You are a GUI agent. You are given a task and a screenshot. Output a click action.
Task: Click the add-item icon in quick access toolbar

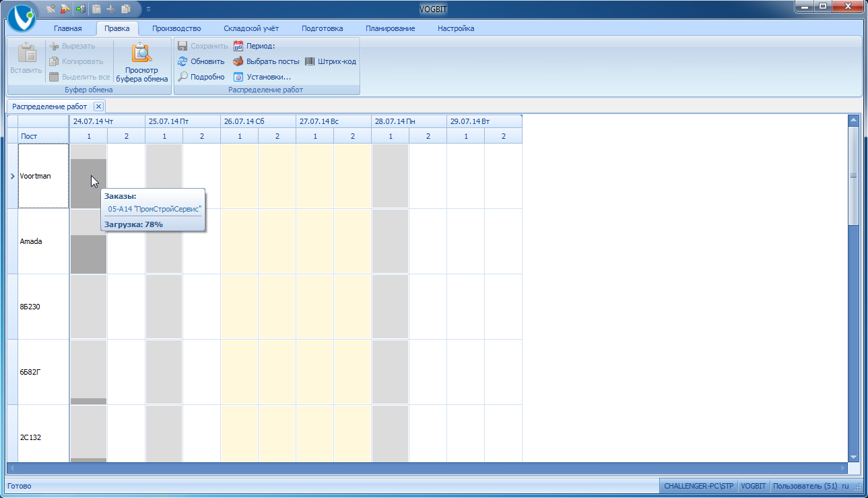point(51,9)
